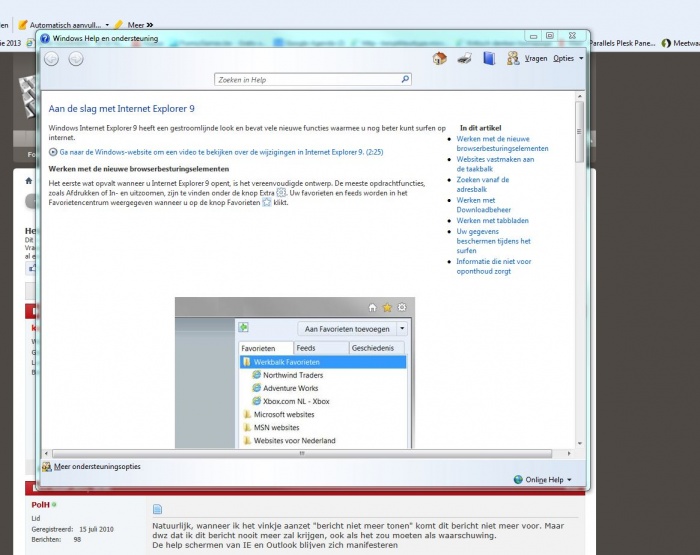Image resolution: width=700 pixels, height=555 pixels.
Task: Open link Uw gegevens beschermen tijdens het surfen
Action: (x=493, y=241)
